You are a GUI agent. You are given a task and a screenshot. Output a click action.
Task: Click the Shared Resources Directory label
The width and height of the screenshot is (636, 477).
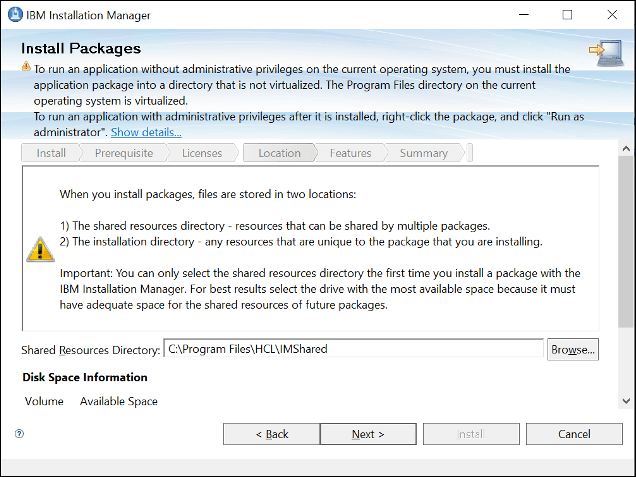tap(90, 350)
